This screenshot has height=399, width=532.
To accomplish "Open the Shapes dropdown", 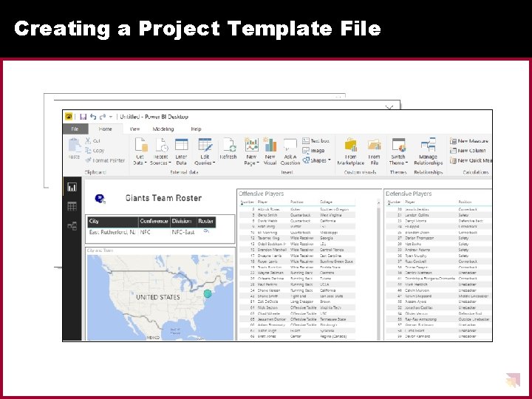I will click(x=316, y=160).
